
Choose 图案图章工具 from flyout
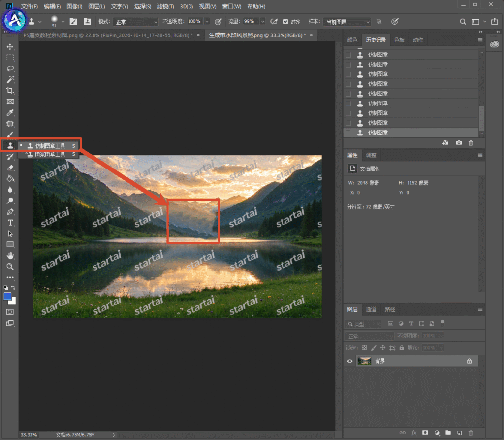pos(50,154)
